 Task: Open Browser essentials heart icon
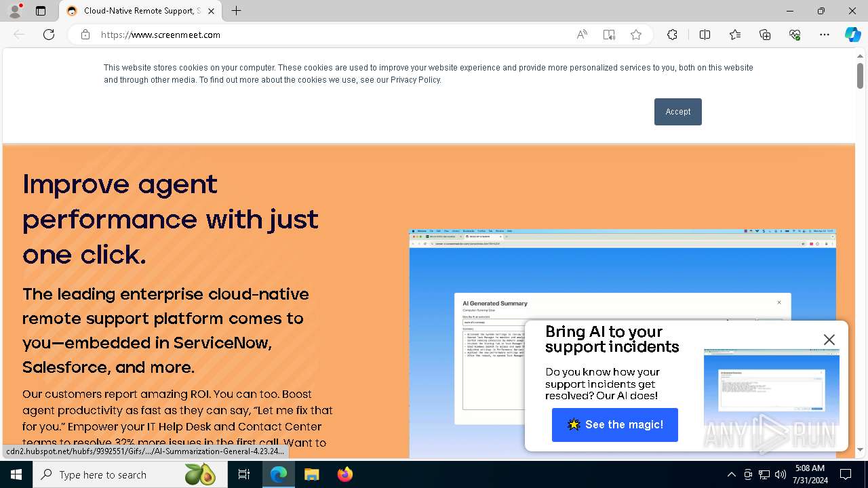[x=795, y=35]
